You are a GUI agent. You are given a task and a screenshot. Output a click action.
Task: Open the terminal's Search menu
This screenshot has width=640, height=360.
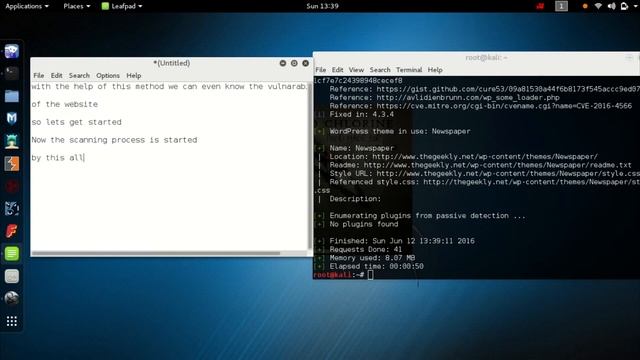coord(380,70)
